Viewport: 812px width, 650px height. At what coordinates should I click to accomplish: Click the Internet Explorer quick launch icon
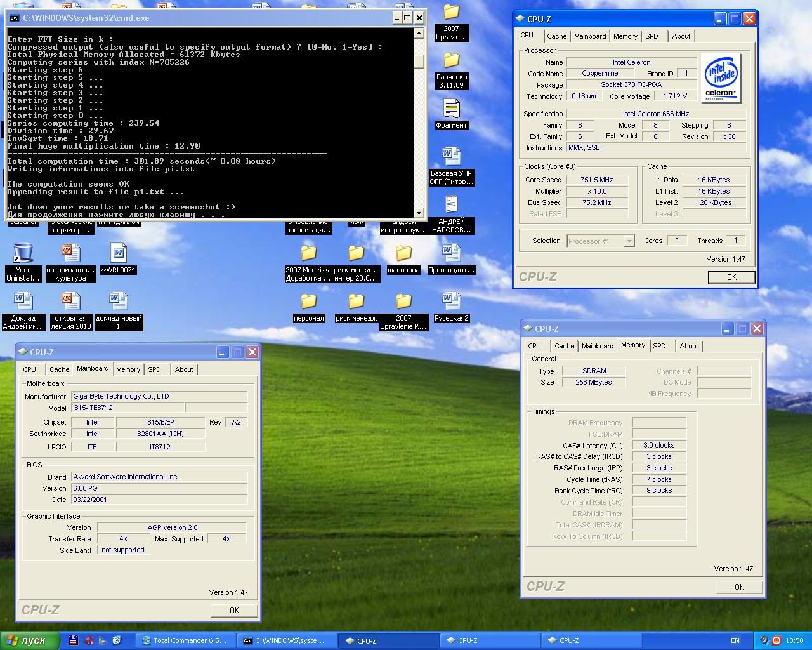tap(117, 640)
